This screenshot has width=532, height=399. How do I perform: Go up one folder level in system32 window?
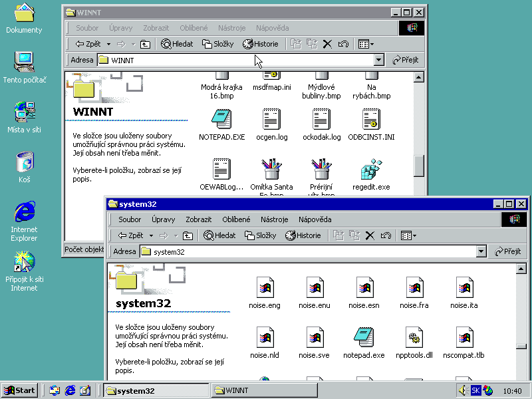pyautogui.click(x=188, y=235)
